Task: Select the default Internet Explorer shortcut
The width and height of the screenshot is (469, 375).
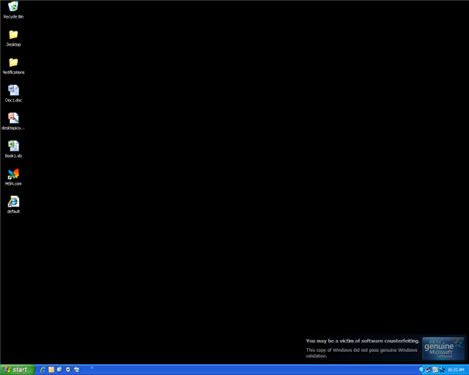Action: [13, 204]
